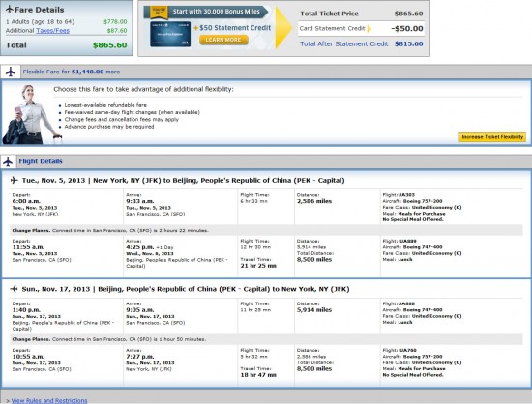Open View Rules and Restrictions link

pos(49,400)
